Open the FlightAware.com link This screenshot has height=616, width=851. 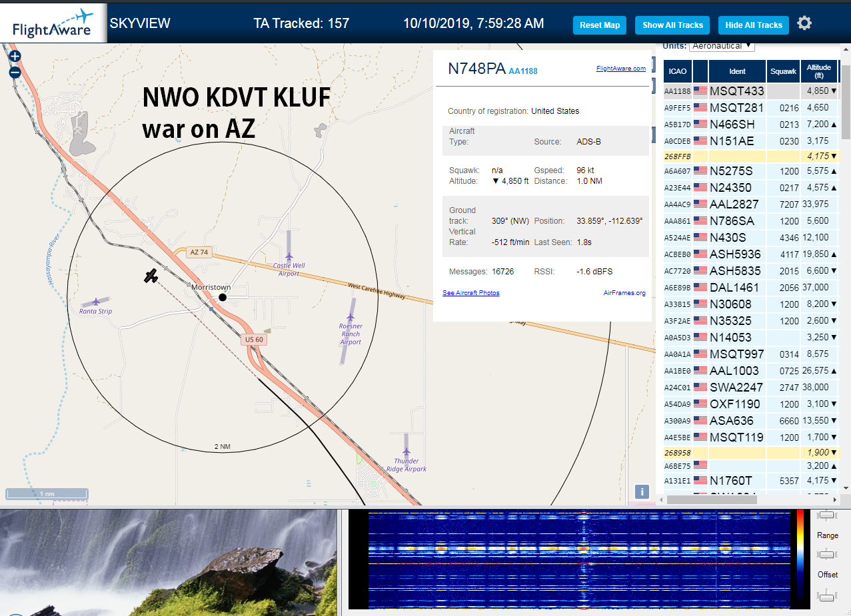pyautogui.click(x=620, y=68)
